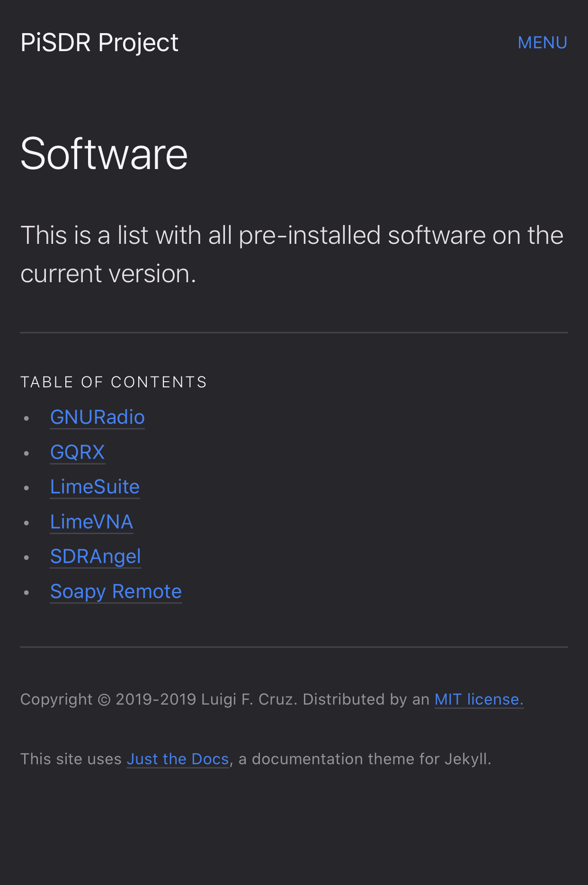
Task: Click the PiSDR Project site title
Action: tap(99, 43)
